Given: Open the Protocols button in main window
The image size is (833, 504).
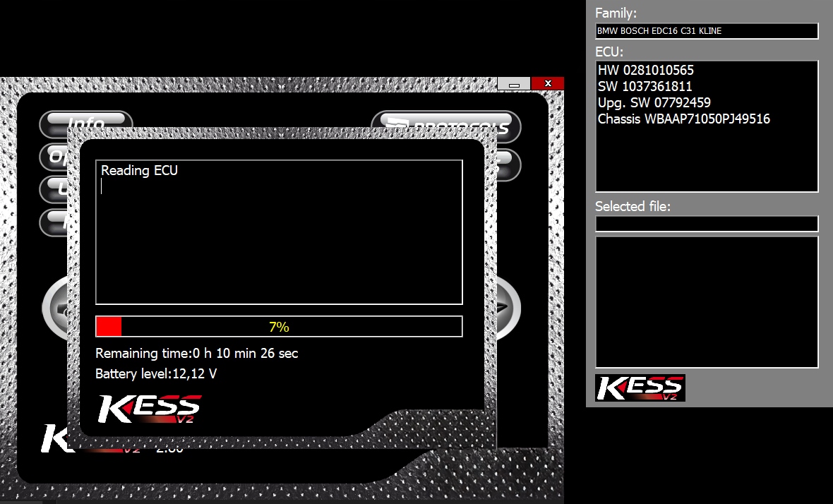Looking at the screenshot, I should pyautogui.click(x=445, y=120).
